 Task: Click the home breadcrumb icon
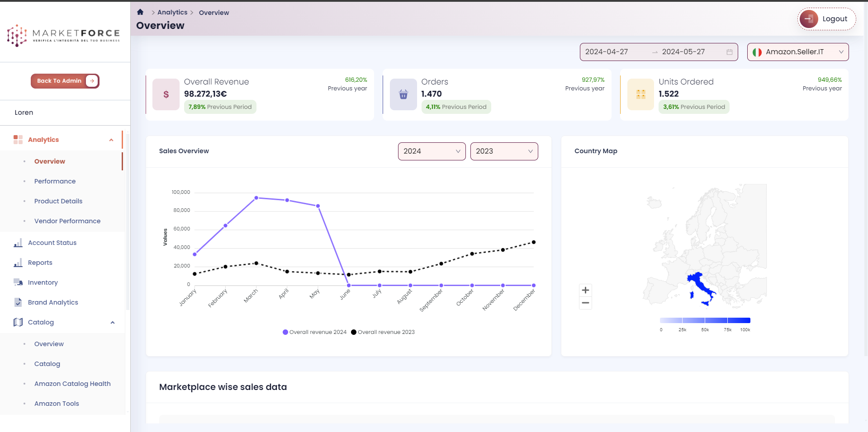click(140, 12)
